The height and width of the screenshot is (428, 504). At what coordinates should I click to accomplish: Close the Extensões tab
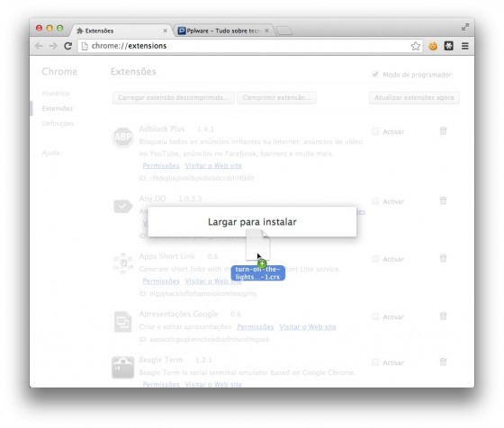165,31
